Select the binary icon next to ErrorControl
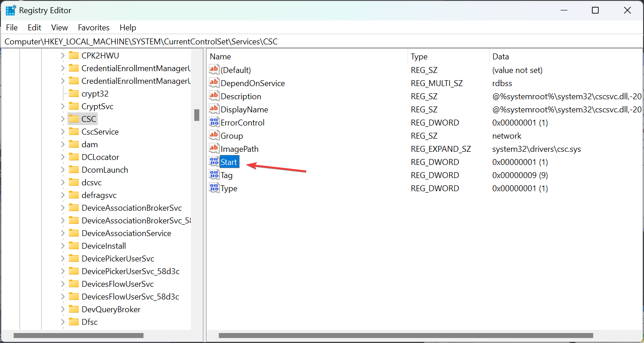The height and width of the screenshot is (343, 644). (214, 122)
